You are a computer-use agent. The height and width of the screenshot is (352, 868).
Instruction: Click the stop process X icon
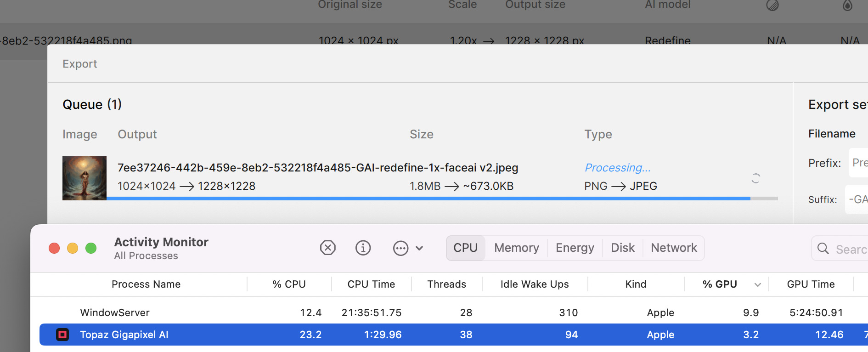click(x=327, y=248)
